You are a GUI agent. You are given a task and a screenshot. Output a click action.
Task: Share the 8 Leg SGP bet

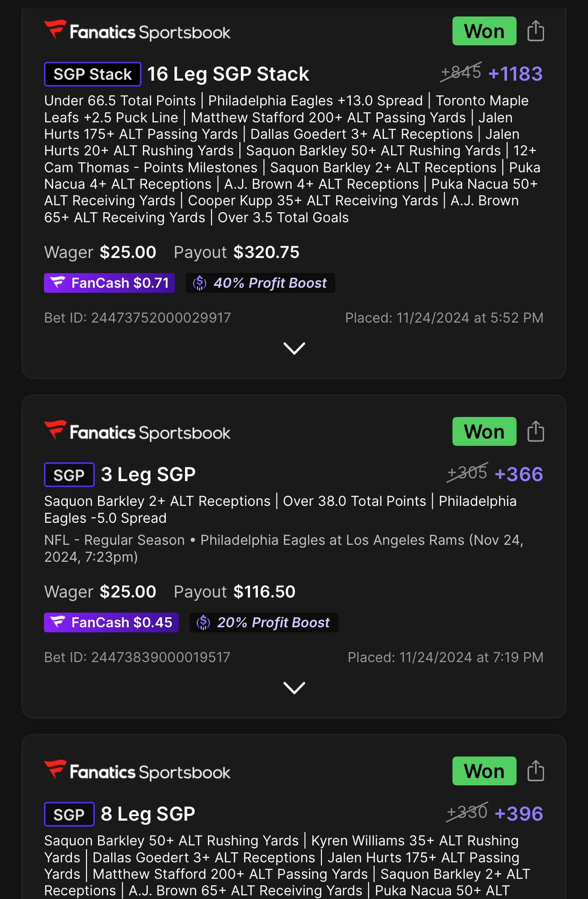tap(535, 771)
